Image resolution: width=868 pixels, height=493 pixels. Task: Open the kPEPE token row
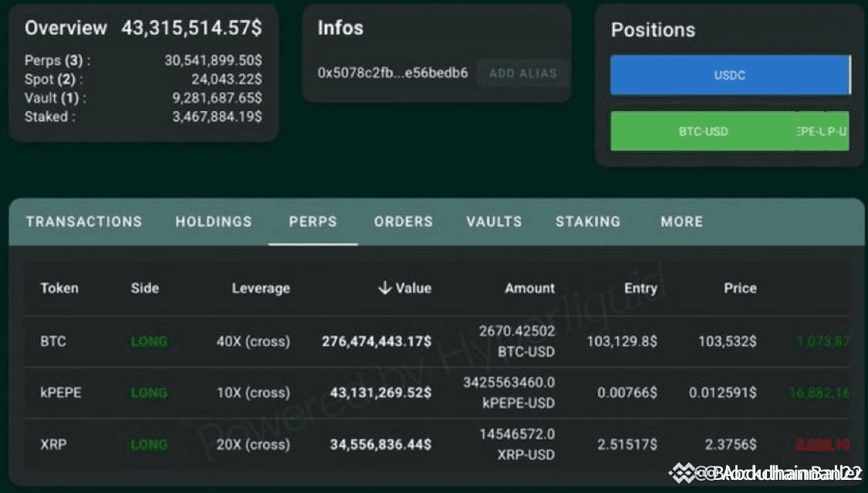pyautogui.click(x=436, y=393)
